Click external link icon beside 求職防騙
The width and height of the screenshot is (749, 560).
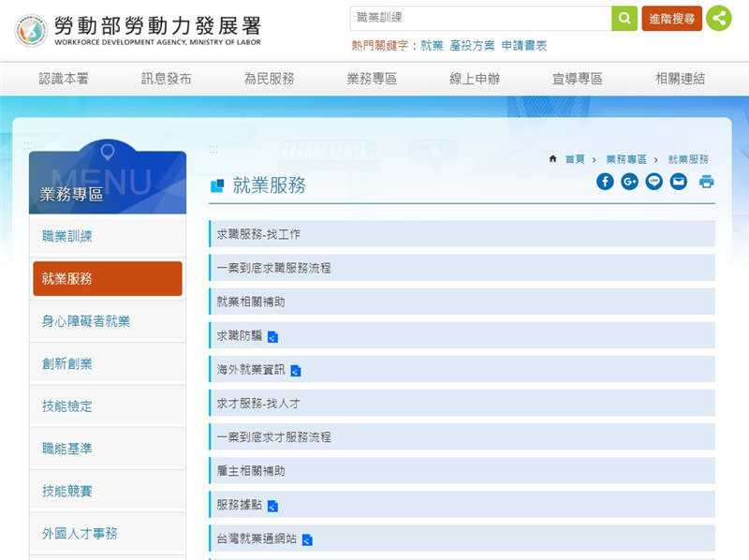coord(272,337)
